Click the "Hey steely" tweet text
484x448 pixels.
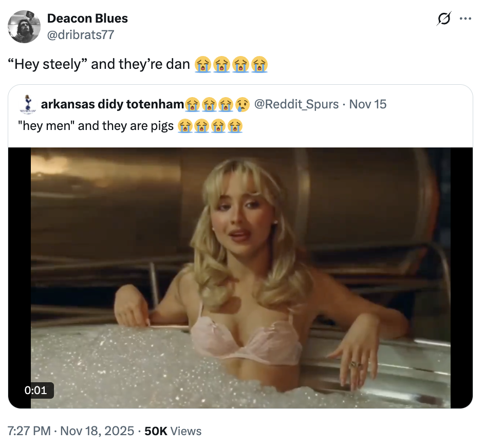coord(100,64)
